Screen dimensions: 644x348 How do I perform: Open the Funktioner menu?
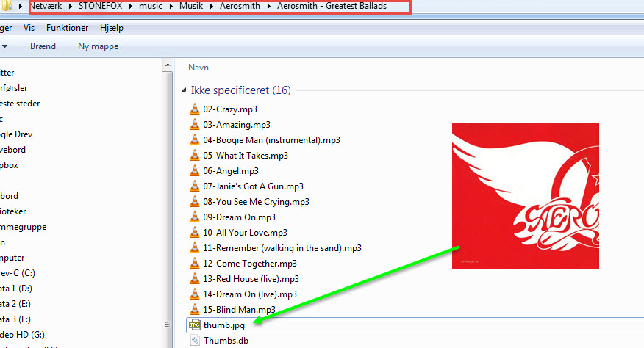[x=68, y=28]
